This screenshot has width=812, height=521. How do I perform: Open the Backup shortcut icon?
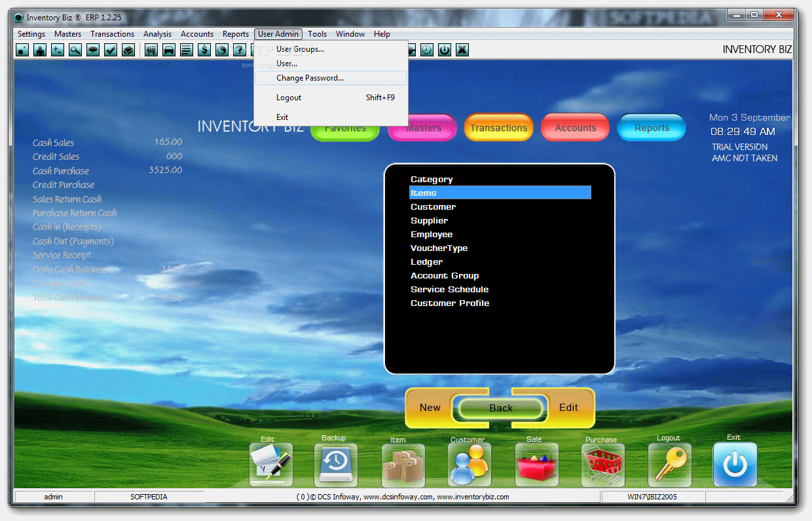(x=336, y=465)
